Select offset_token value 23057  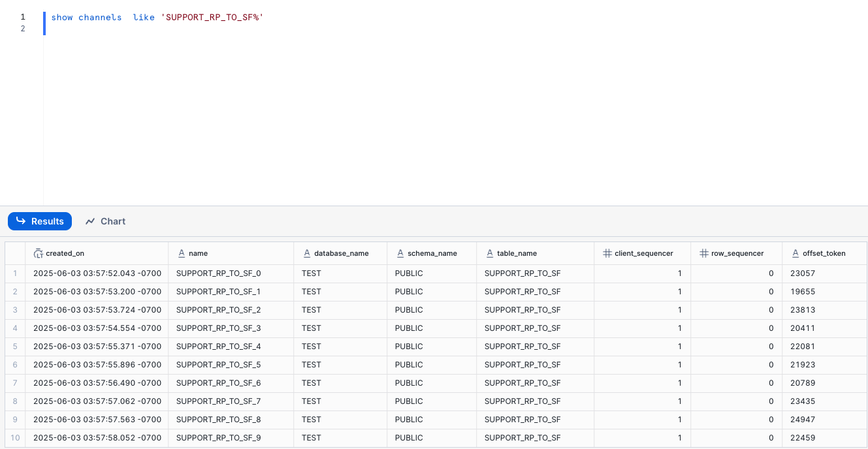(824, 273)
